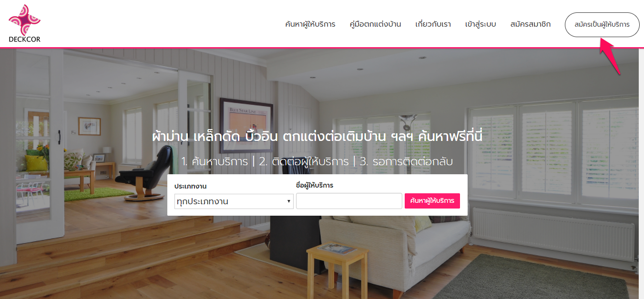Click the outlined สมัครเป็นผู้ให้บริการ button
This screenshot has height=299, width=644.
coord(602,25)
